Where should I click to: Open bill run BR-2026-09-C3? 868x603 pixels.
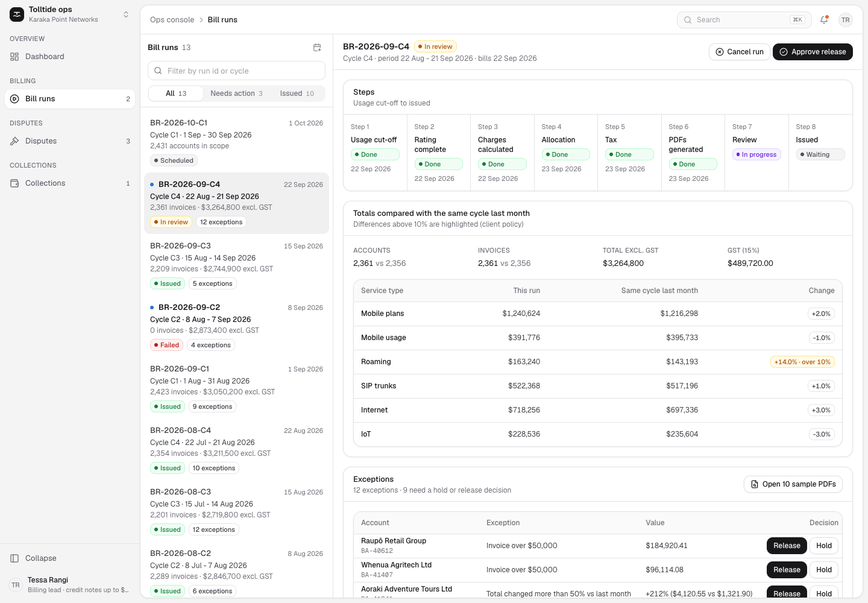(x=236, y=265)
